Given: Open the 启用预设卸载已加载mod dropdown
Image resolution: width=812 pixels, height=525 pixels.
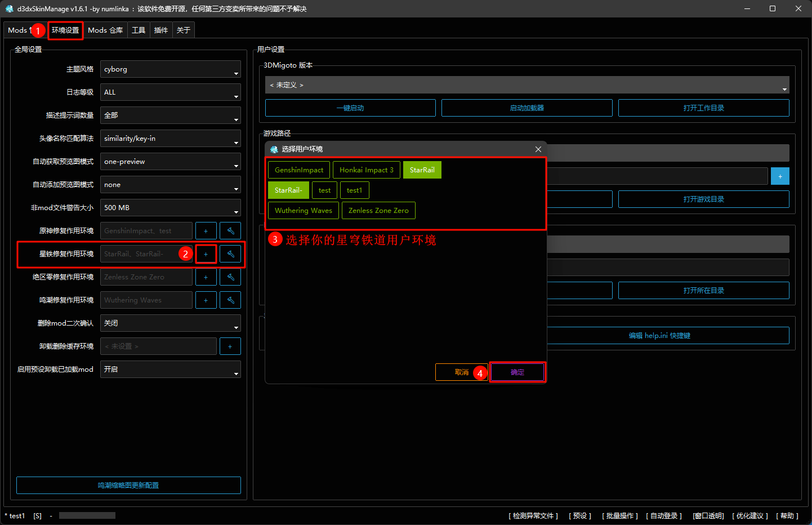Looking at the screenshot, I should click(171, 370).
